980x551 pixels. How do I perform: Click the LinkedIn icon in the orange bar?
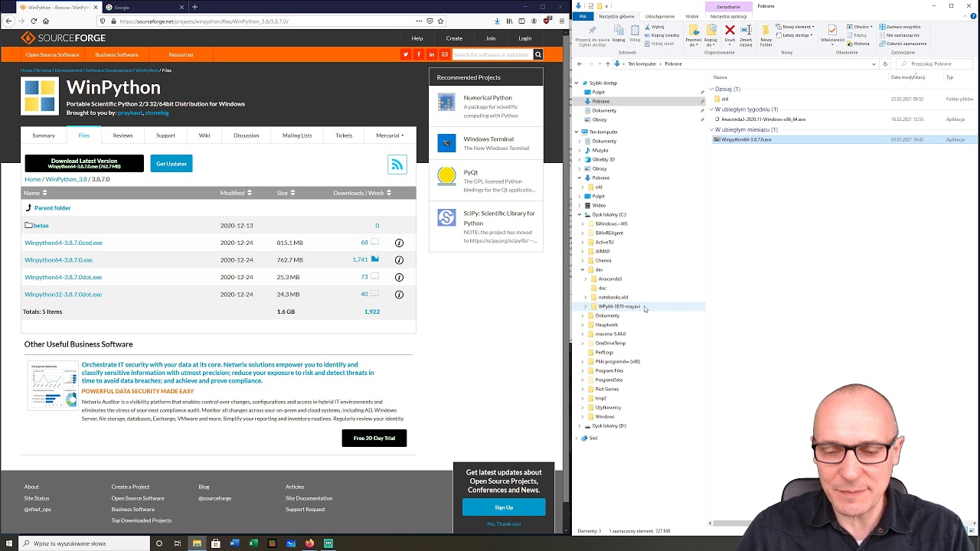coord(432,54)
